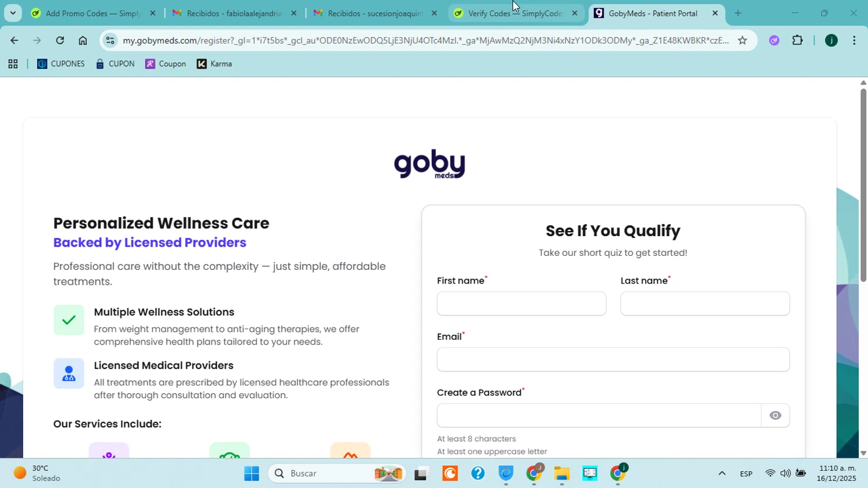Open the weather widget showing 30°C
This screenshot has width=868, height=488.
38,474
